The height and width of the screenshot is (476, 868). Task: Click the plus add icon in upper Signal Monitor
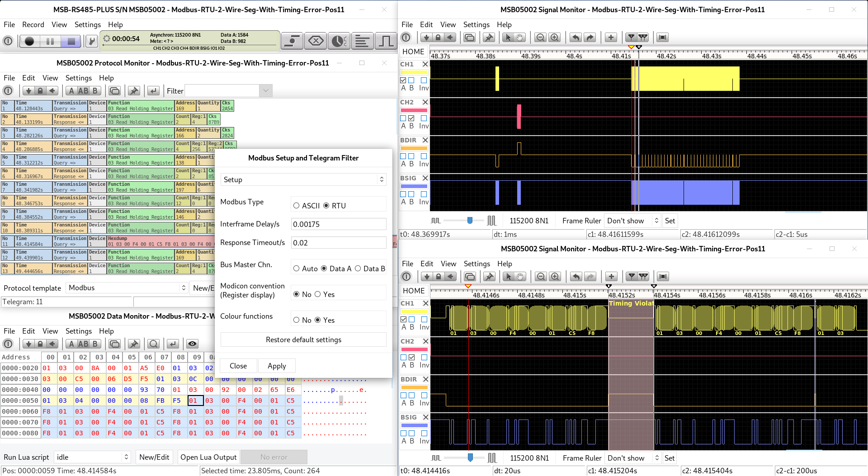pos(611,38)
